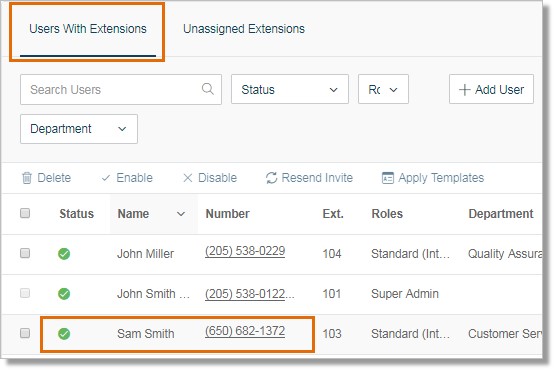Click into the Search Users field
Image resolution: width=554 pixels, height=370 pixels.
point(121,89)
